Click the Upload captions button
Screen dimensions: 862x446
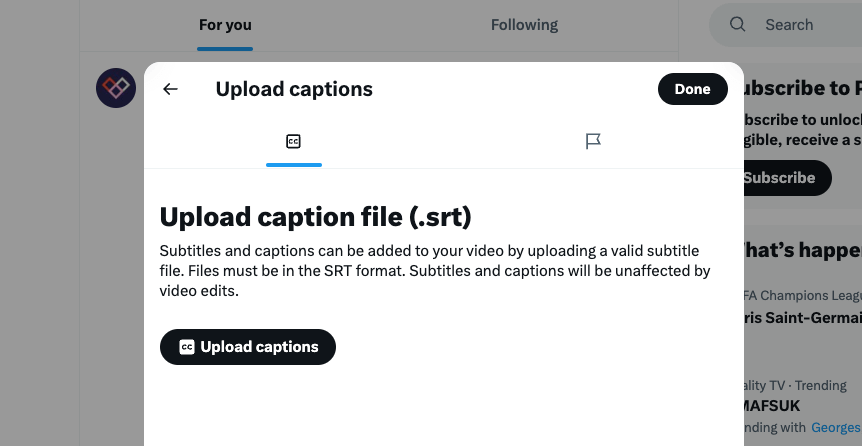248,347
